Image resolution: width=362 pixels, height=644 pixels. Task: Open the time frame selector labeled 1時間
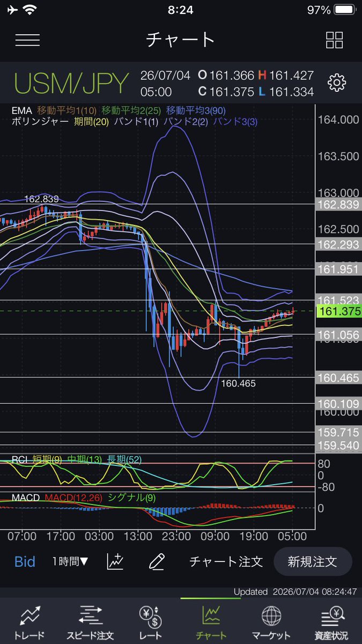[70, 561]
